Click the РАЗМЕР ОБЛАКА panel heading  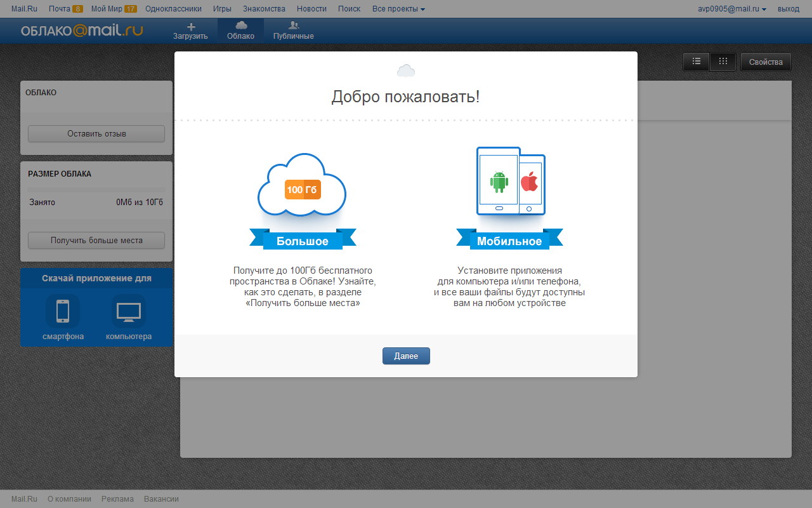click(60, 174)
